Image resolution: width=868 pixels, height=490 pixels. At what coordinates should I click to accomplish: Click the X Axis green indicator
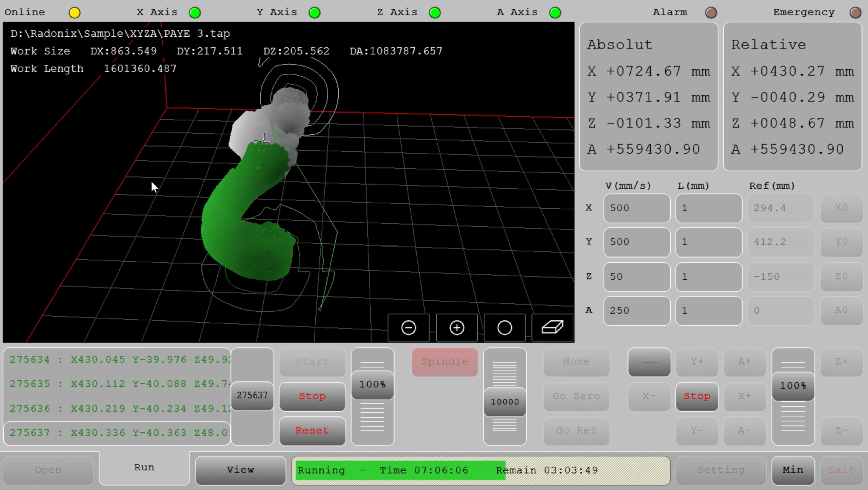(195, 13)
